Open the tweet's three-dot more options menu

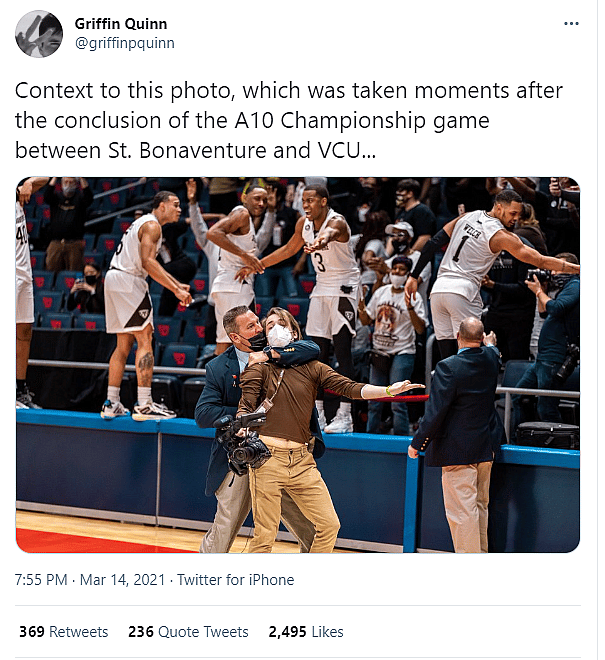click(571, 23)
